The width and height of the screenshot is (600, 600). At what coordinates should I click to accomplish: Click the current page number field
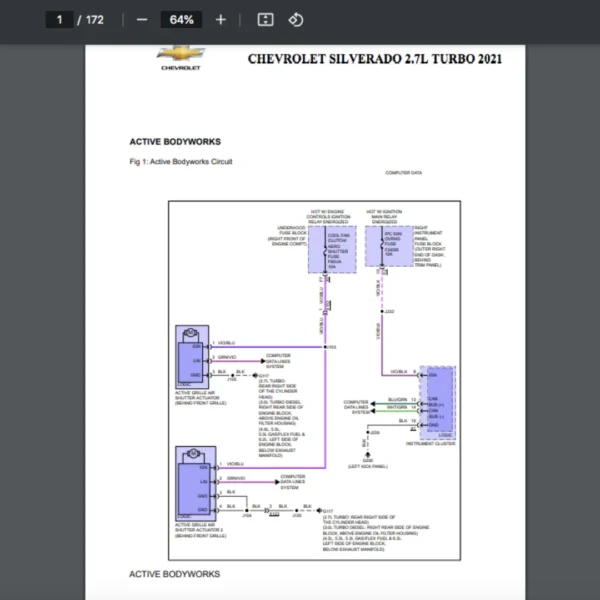pyautogui.click(x=59, y=20)
